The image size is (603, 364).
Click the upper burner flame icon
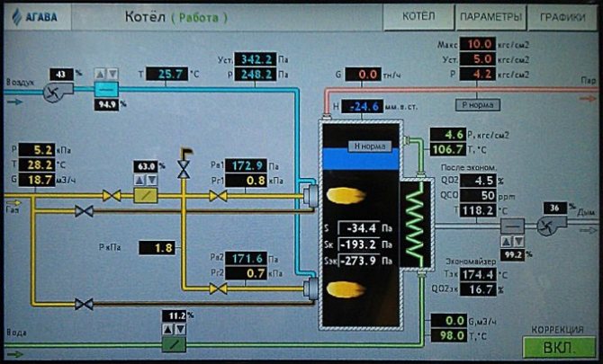(x=343, y=194)
